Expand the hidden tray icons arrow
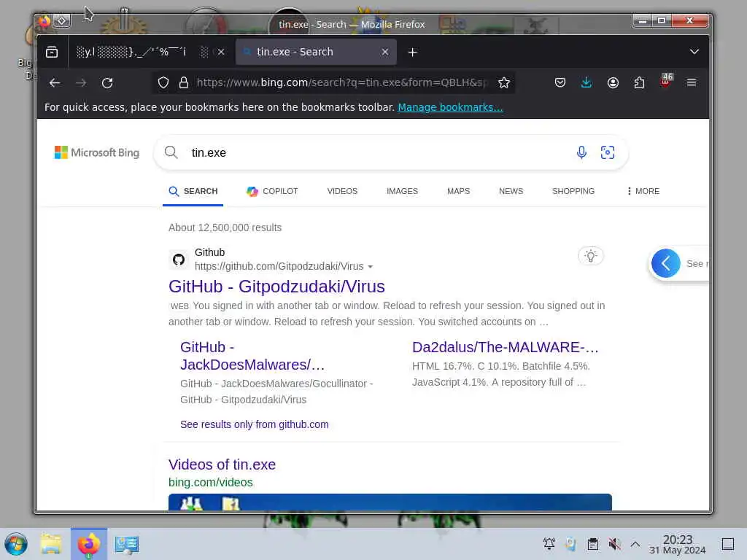The image size is (747, 560). (x=635, y=544)
